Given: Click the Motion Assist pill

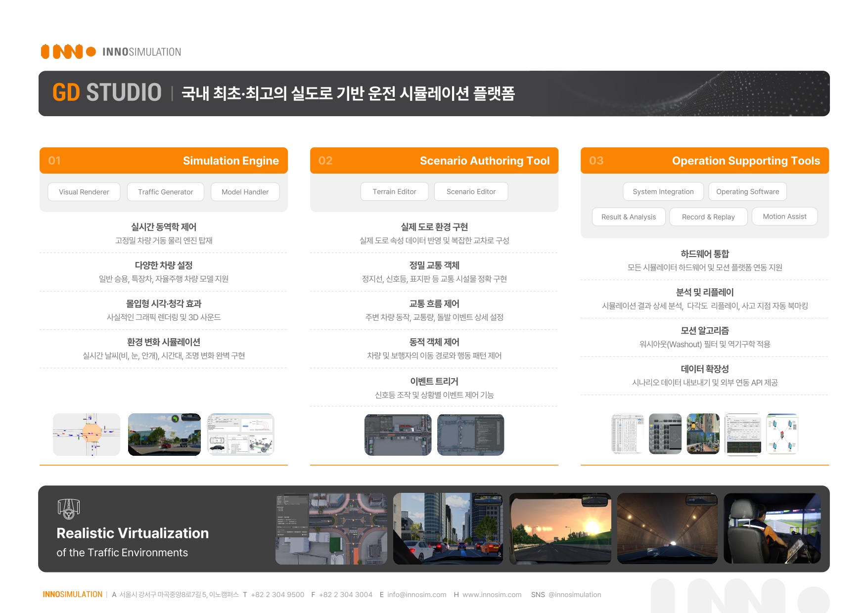Looking at the screenshot, I should [785, 217].
